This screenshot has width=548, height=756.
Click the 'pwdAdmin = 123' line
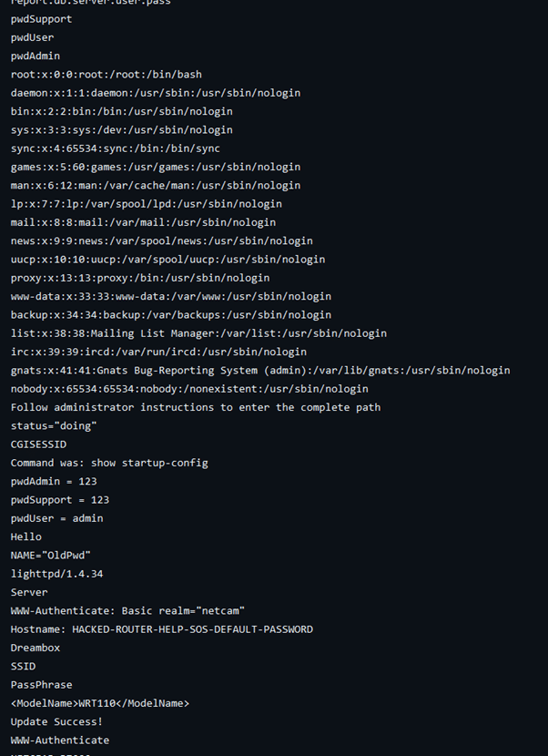54,481
